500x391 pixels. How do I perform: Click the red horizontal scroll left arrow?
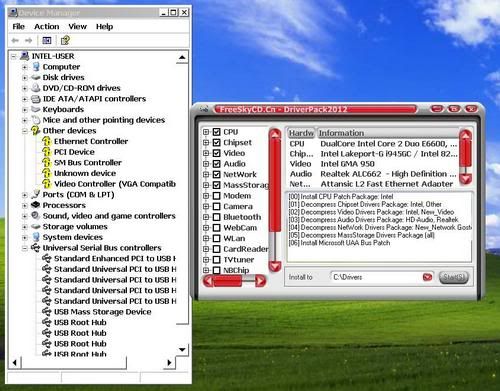(x=208, y=281)
